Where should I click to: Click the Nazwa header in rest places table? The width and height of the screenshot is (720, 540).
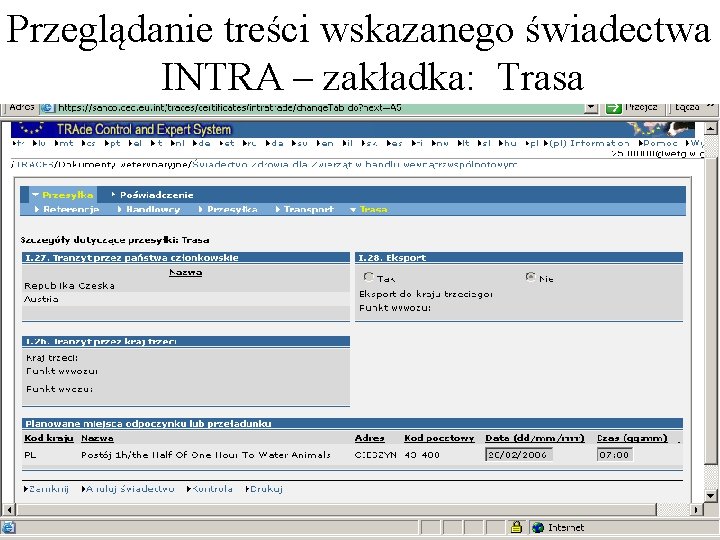tap(97, 438)
